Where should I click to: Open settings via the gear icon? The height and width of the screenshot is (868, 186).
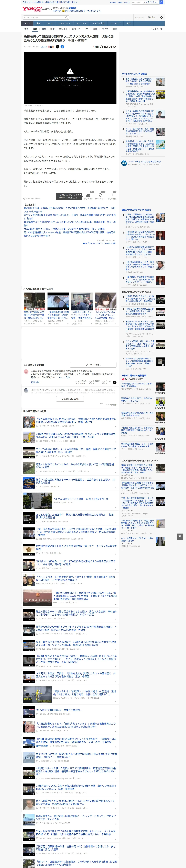[x=161, y=18]
